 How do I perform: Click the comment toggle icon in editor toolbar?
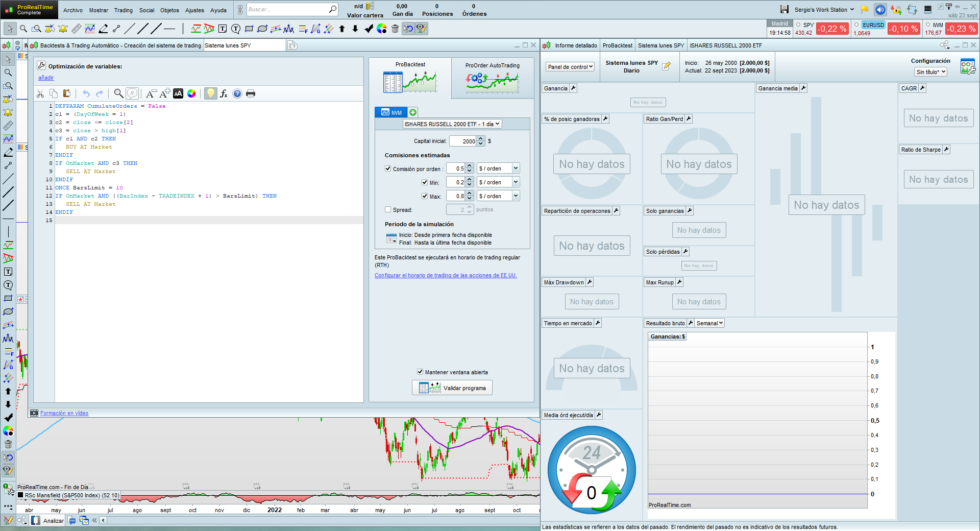(x=132, y=93)
